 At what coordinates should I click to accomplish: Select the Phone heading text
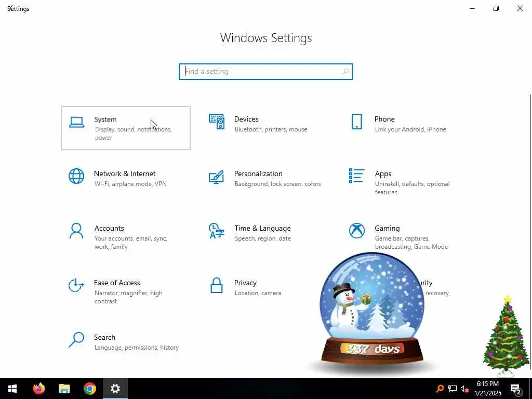point(384,119)
